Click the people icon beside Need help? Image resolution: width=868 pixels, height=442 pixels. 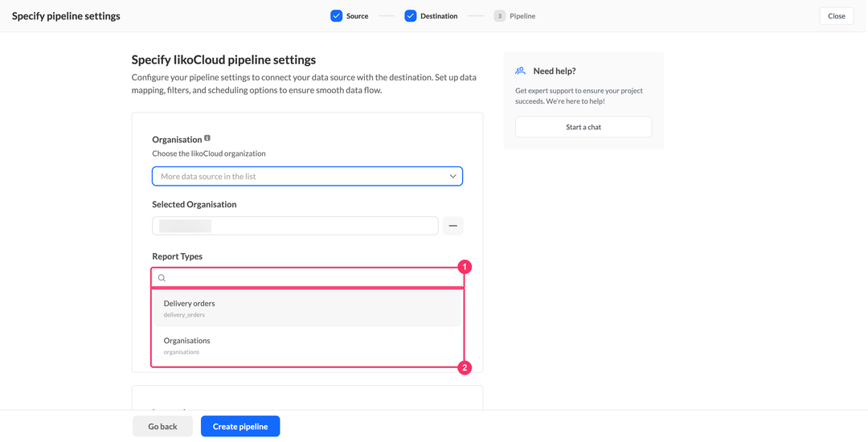tap(520, 71)
